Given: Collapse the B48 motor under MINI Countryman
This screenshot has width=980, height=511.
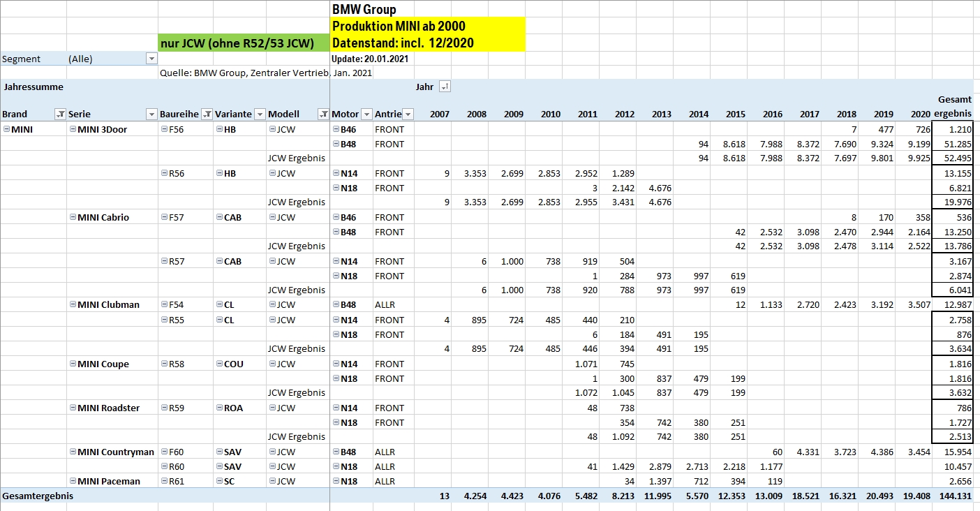Looking at the screenshot, I should tap(336, 452).
